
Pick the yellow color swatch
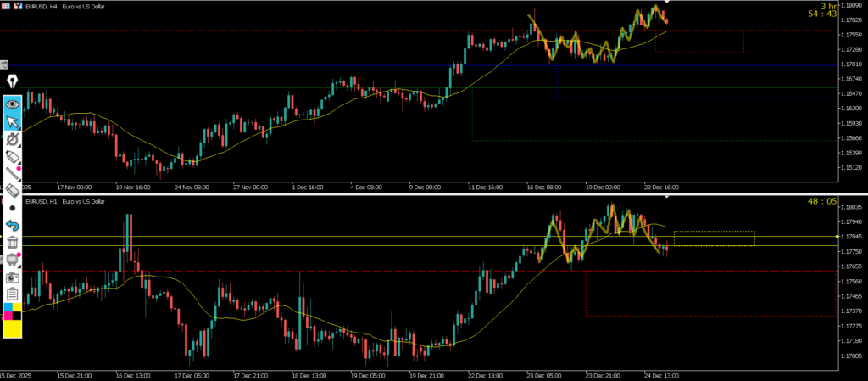click(13, 328)
